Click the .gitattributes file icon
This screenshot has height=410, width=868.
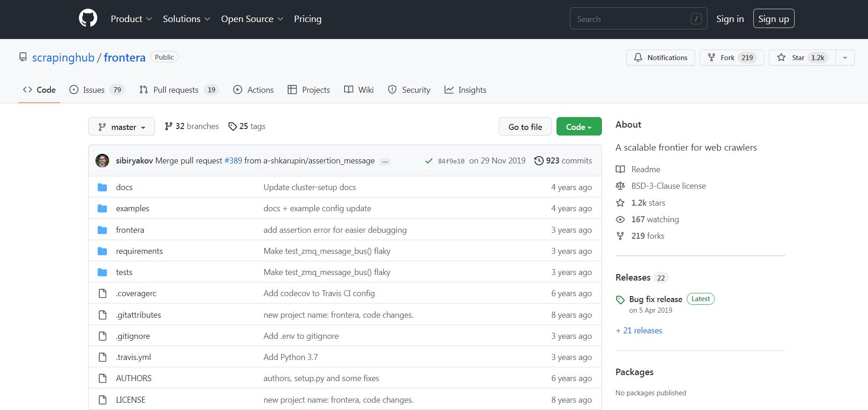(x=103, y=315)
